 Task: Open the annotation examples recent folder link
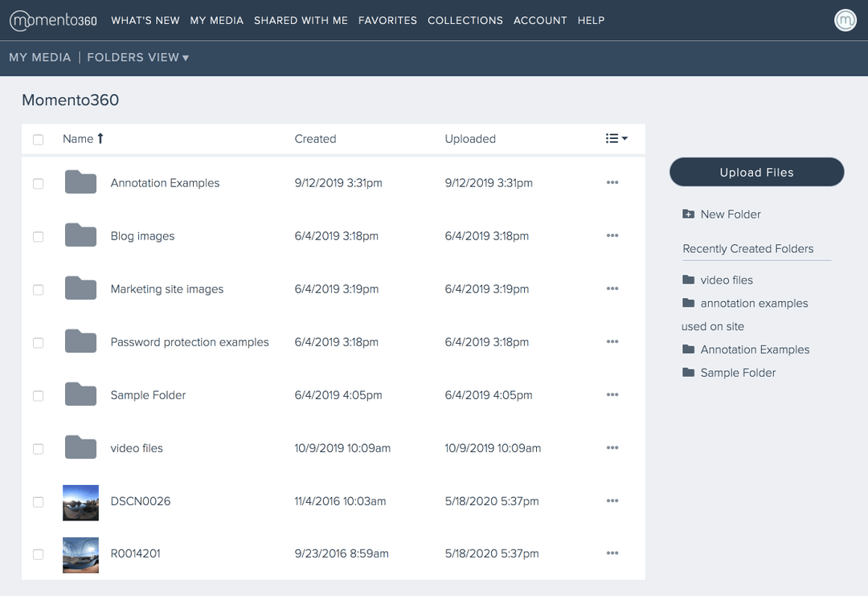[753, 303]
